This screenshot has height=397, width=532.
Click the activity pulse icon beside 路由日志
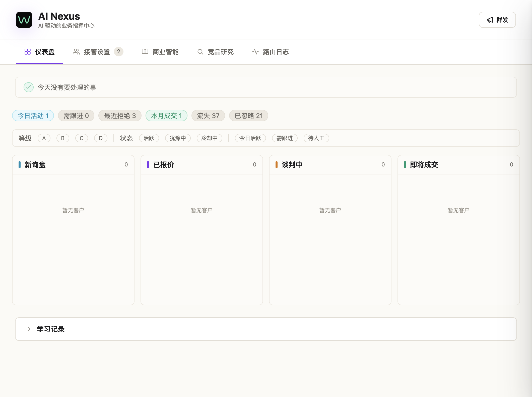pos(255,52)
